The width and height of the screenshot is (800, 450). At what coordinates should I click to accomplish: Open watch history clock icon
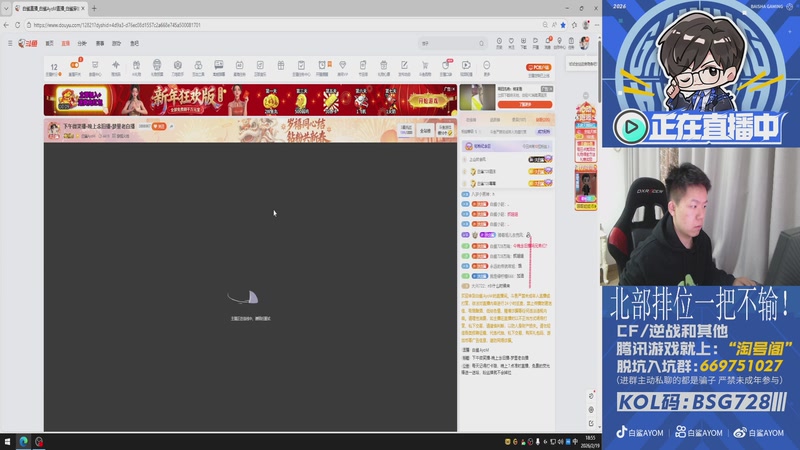tap(499, 43)
